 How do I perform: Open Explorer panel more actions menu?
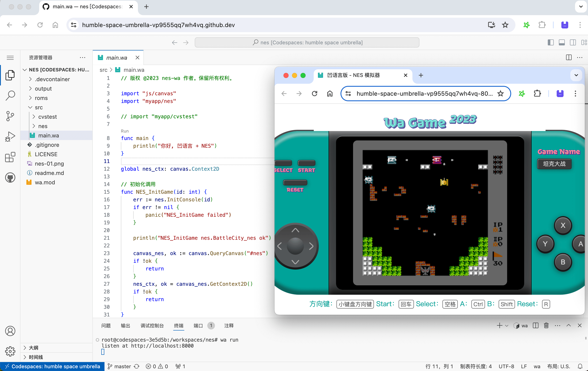coord(83,58)
